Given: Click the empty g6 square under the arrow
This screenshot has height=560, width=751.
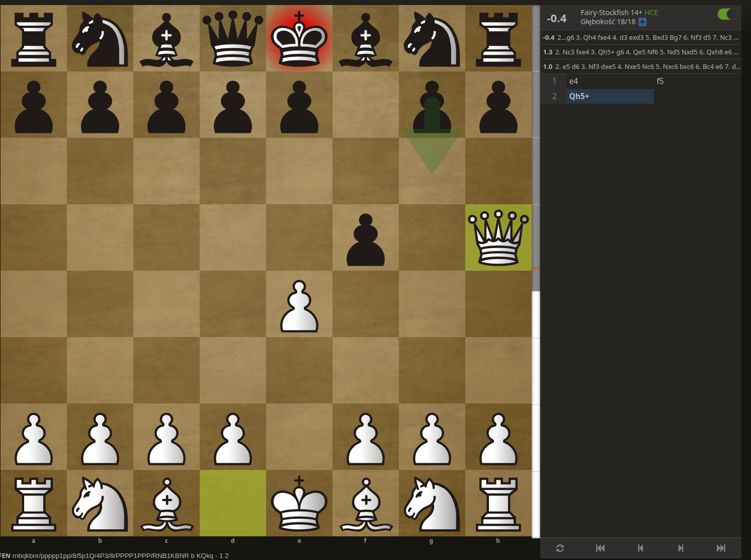Looking at the screenshot, I should tap(432, 171).
